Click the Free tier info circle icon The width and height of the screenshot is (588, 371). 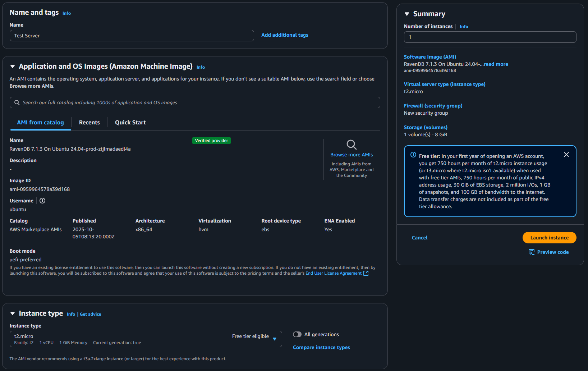(x=413, y=155)
